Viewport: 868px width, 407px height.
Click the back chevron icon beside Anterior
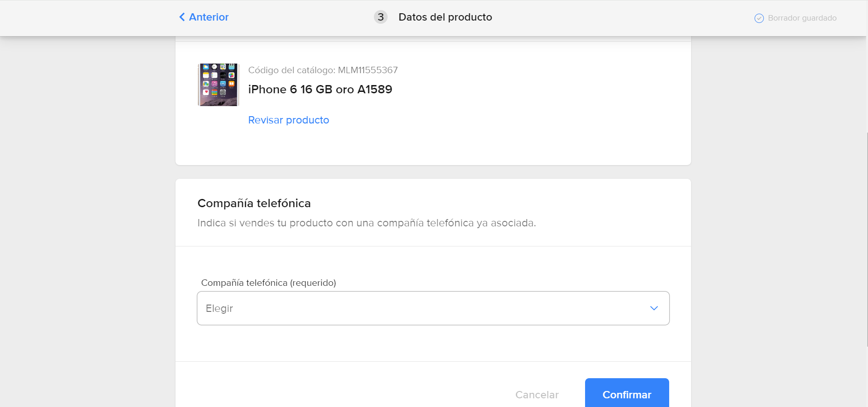(182, 17)
